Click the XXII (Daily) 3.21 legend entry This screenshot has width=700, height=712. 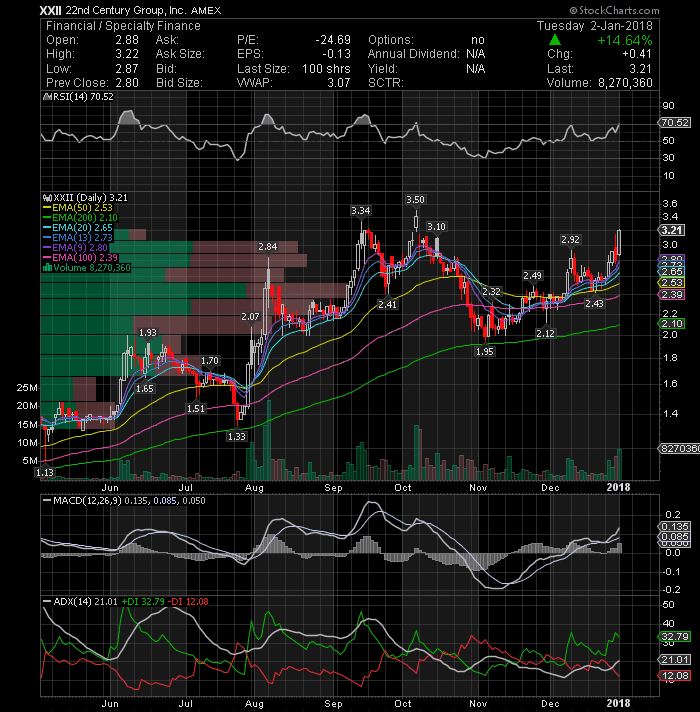click(90, 198)
